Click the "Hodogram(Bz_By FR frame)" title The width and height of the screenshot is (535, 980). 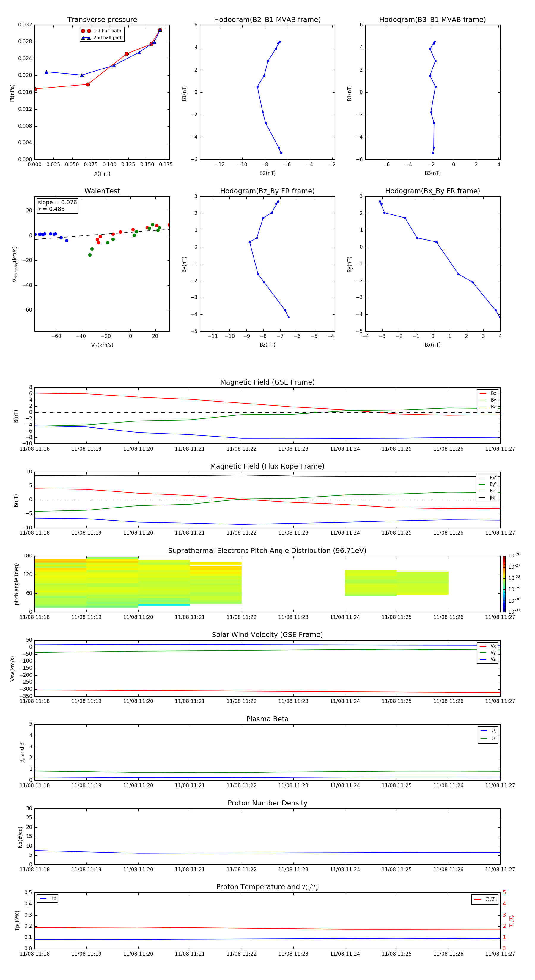[267, 191]
